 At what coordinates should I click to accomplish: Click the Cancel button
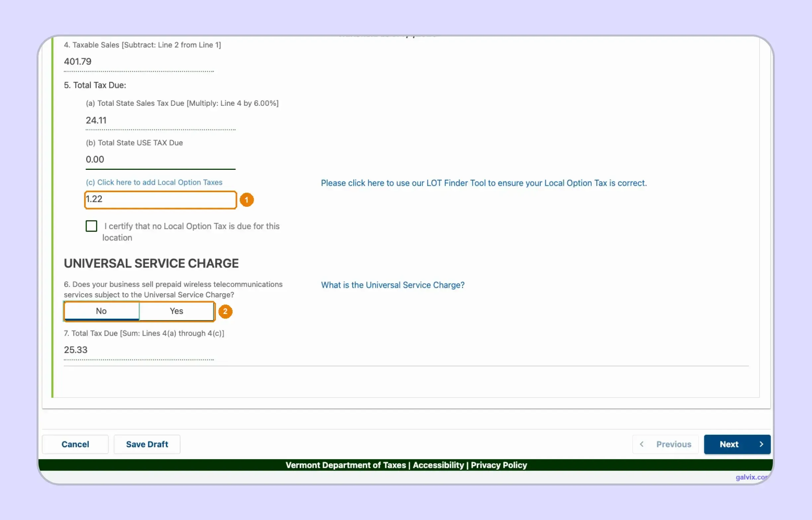coord(75,444)
